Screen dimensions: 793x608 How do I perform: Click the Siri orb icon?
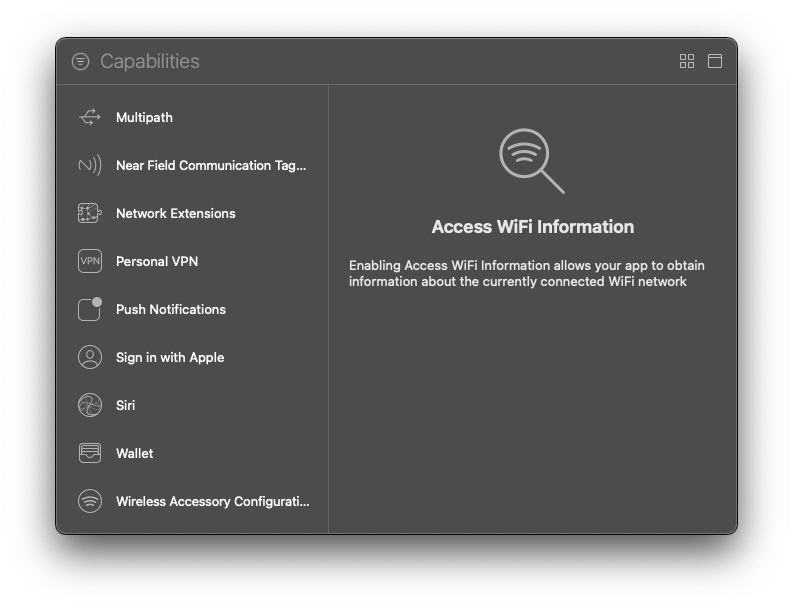[90, 405]
